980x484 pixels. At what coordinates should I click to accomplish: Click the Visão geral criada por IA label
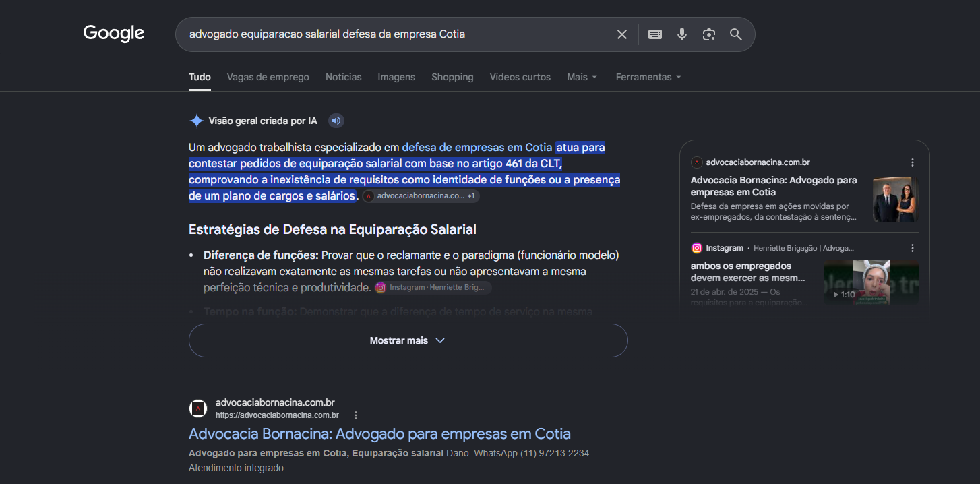point(263,121)
